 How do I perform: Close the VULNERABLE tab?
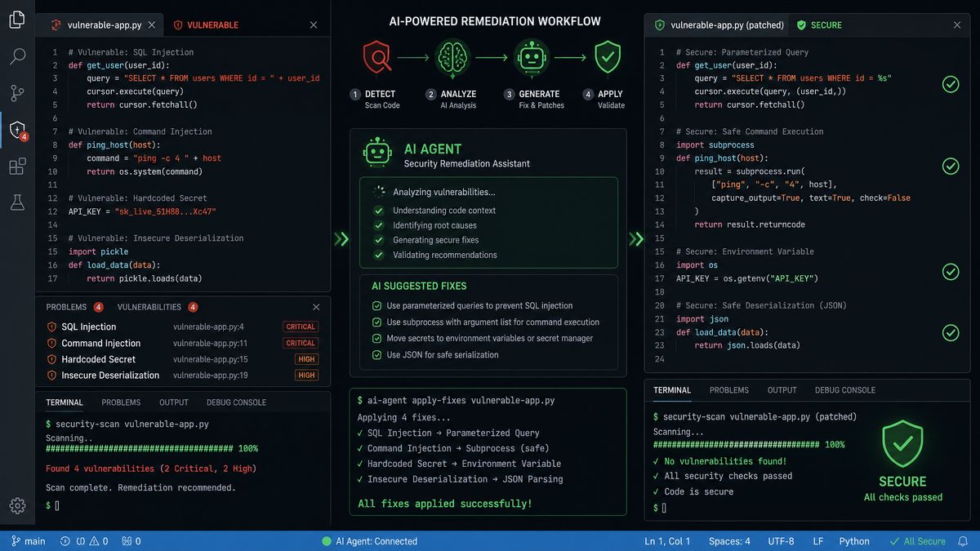click(314, 25)
